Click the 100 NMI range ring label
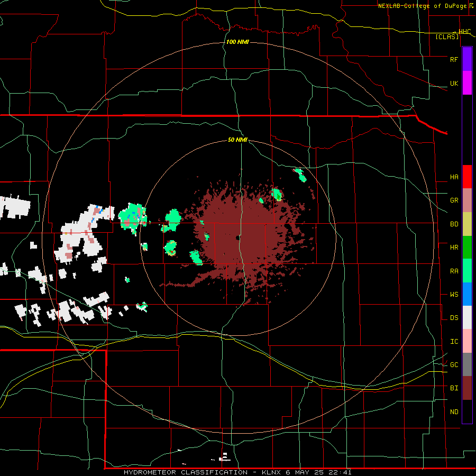The width and height of the screenshot is (476, 476). click(x=237, y=42)
